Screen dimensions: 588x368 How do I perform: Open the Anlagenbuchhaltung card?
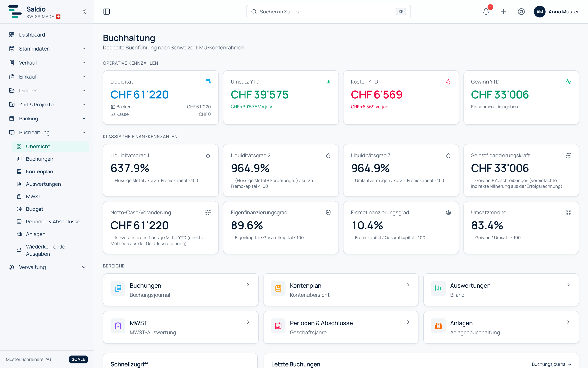[x=501, y=327]
